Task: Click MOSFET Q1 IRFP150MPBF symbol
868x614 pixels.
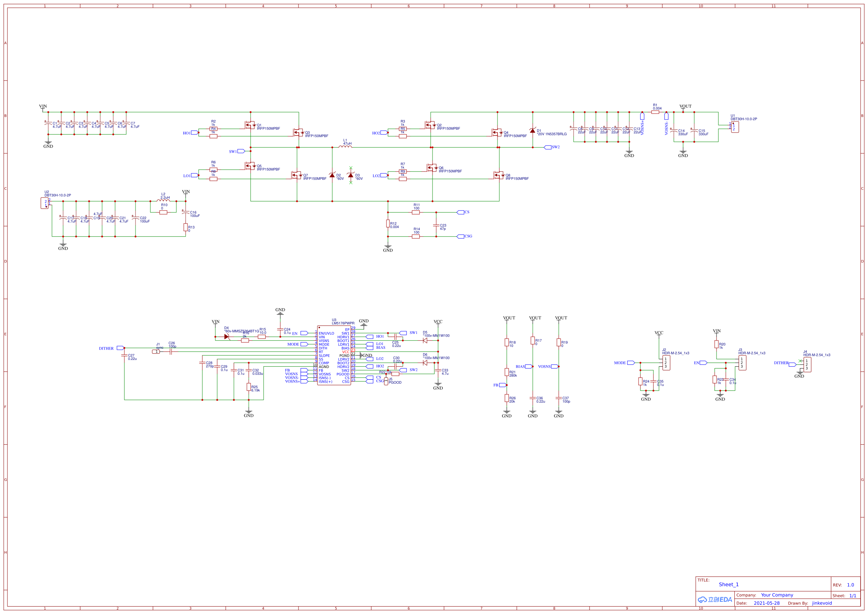Action: [x=249, y=125]
